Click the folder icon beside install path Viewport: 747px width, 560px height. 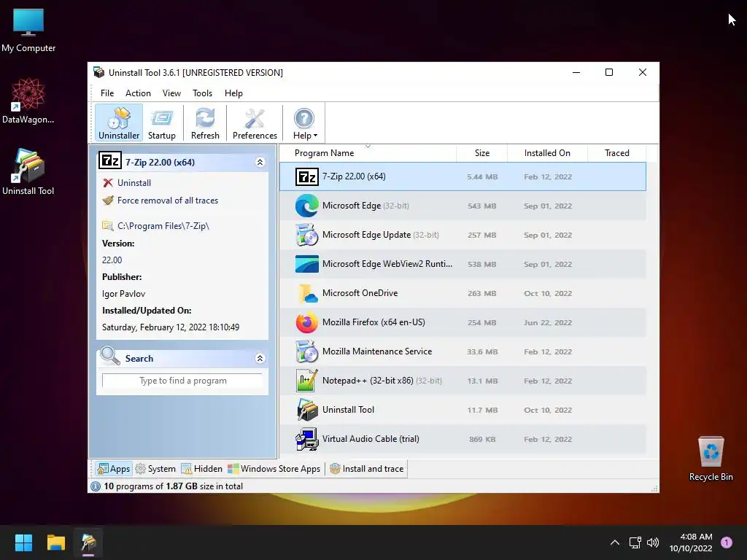(108, 226)
